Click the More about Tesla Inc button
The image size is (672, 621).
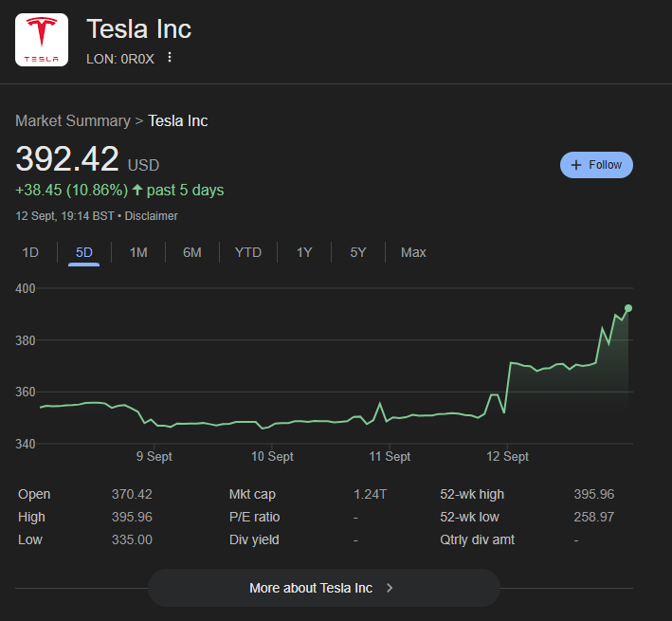point(324,588)
